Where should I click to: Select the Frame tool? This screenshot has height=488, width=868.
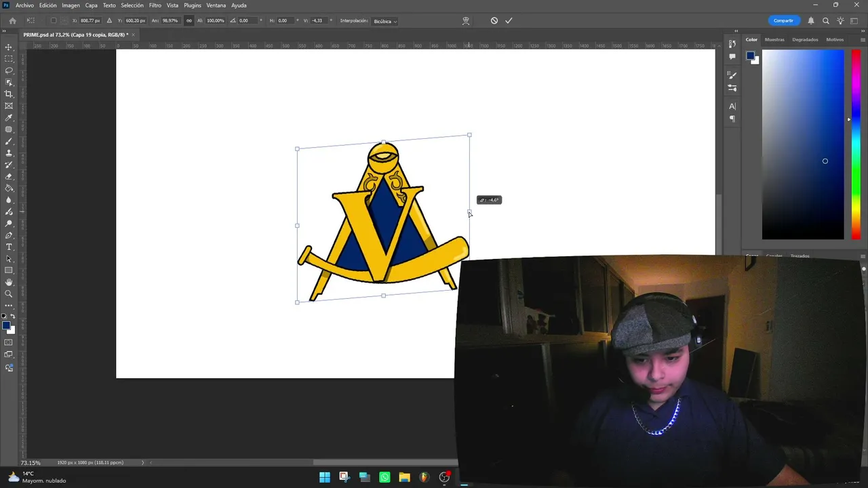coord(9,106)
